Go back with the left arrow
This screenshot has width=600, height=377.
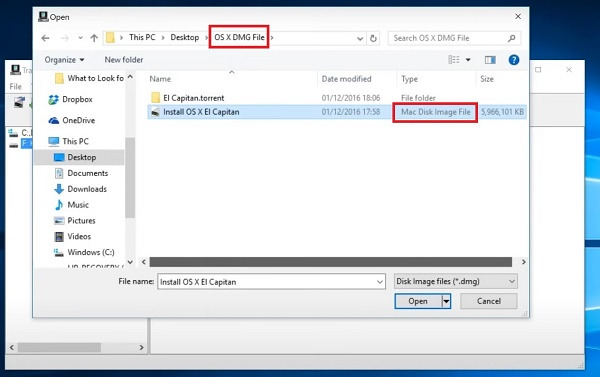(x=46, y=38)
